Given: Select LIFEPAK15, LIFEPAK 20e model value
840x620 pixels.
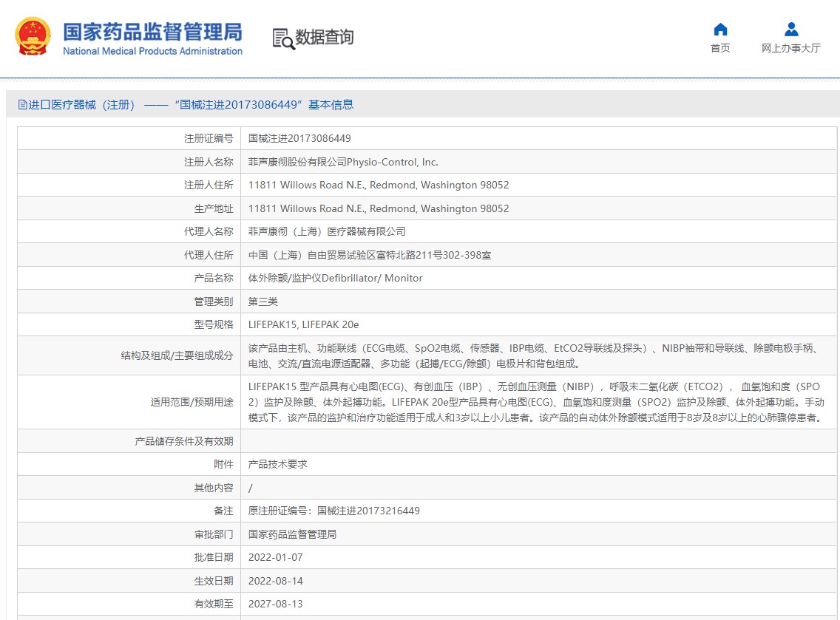Looking at the screenshot, I should coord(303,324).
